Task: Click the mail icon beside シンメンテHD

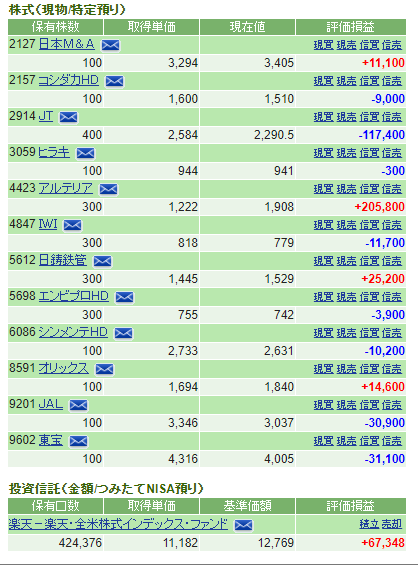Action: tap(124, 333)
